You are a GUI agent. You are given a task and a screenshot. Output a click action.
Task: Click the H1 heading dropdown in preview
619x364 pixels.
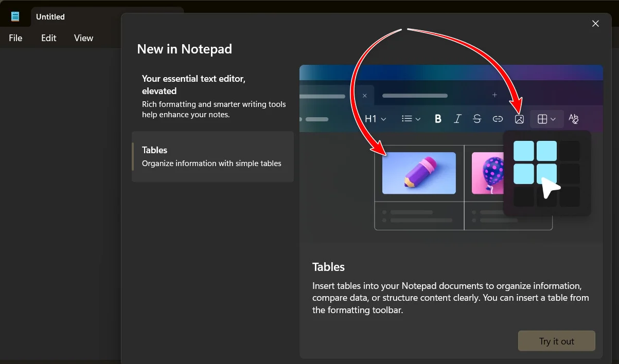pyautogui.click(x=375, y=119)
